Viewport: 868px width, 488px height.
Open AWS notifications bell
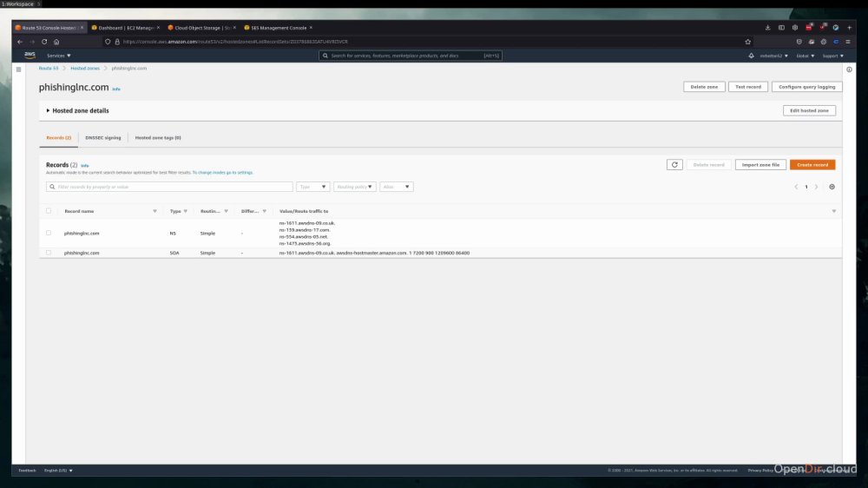coord(751,56)
